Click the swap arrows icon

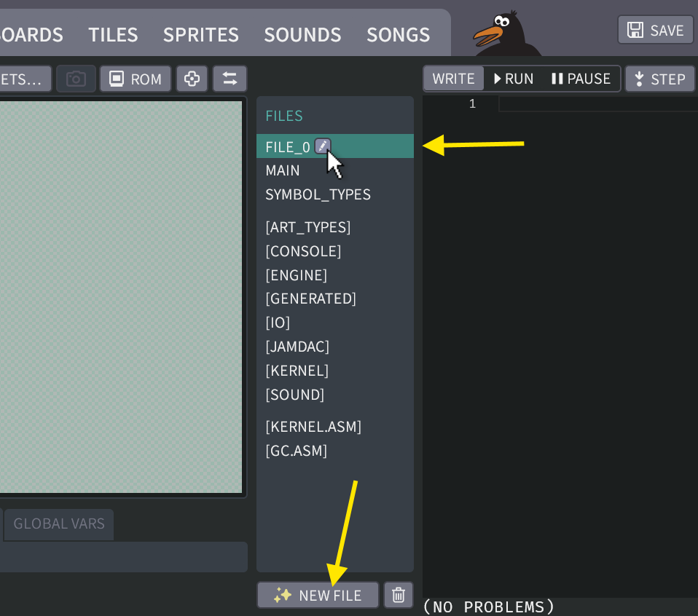coord(229,78)
